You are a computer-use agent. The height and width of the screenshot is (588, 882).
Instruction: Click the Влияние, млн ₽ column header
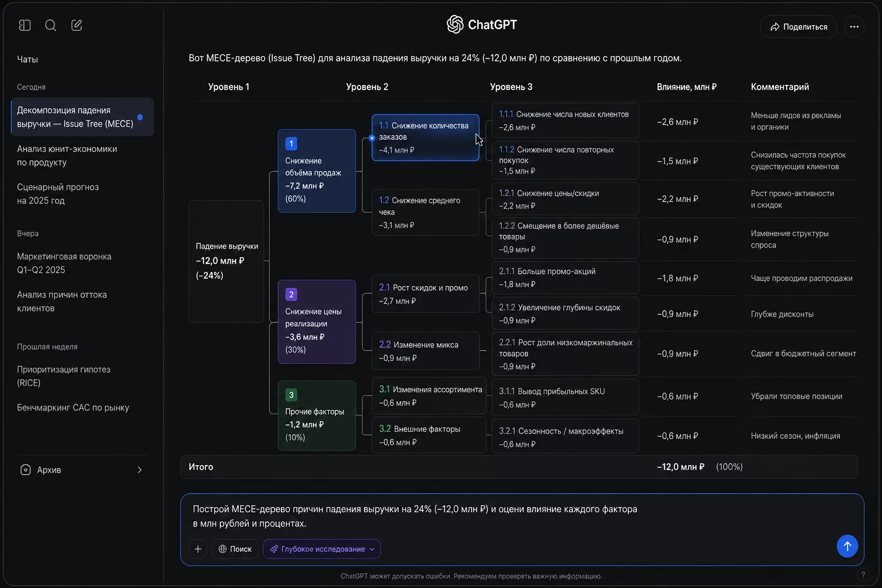(687, 87)
